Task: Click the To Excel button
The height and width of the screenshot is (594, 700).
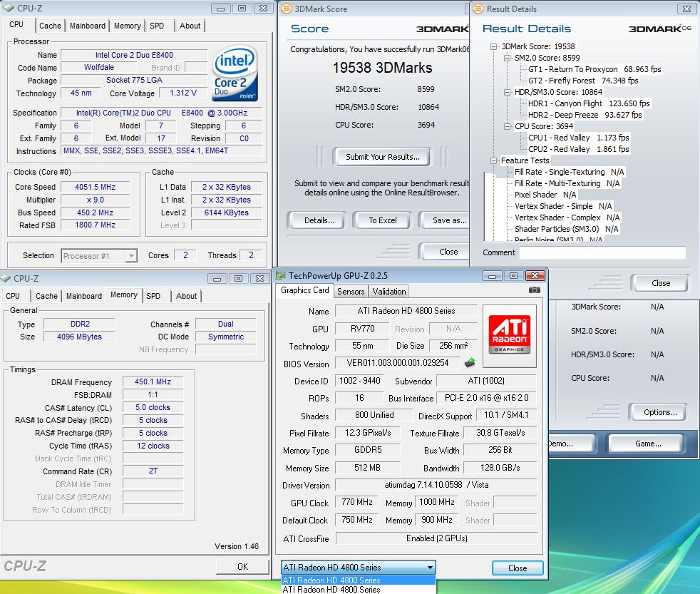Action: [x=383, y=220]
